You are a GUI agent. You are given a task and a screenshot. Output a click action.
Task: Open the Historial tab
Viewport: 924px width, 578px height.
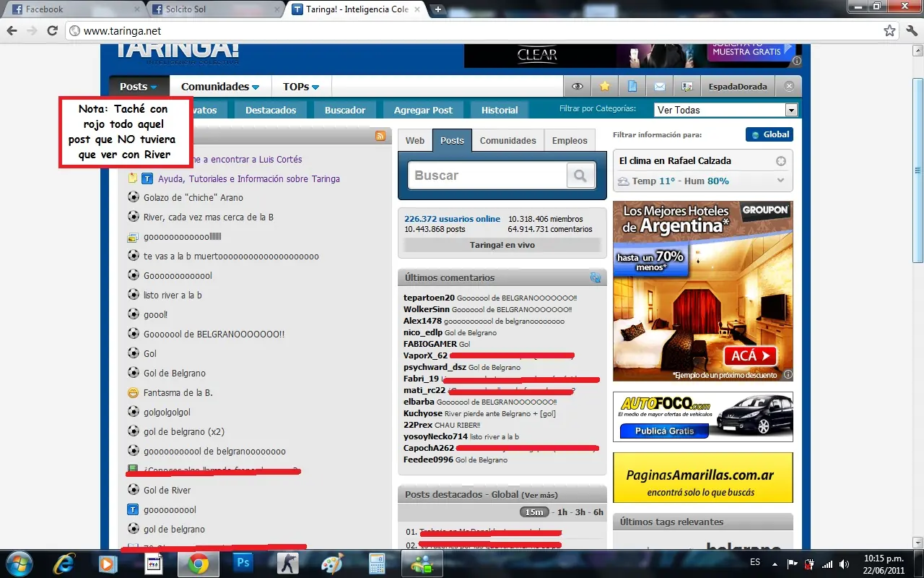tap(500, 110)
